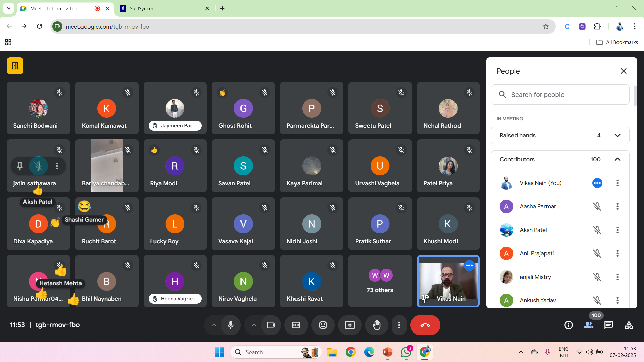Expand the Raised hands section
644x362 pixels.
coord(617,135)
